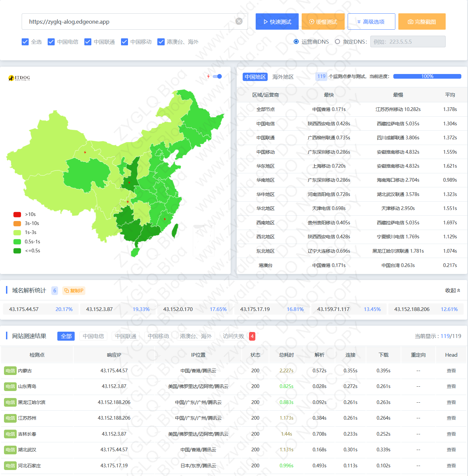View Head for the 黑龙江哈尔滨 row

coord(451,402)
